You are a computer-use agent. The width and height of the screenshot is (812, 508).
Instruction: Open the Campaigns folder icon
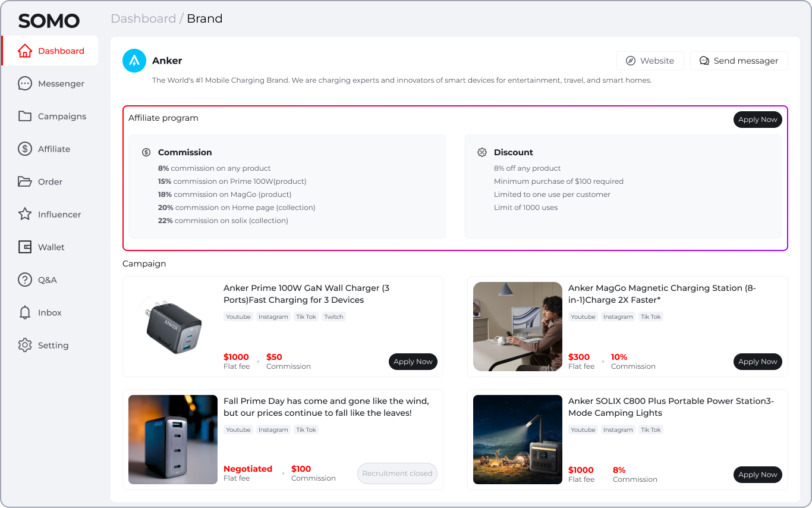[25, 117]
